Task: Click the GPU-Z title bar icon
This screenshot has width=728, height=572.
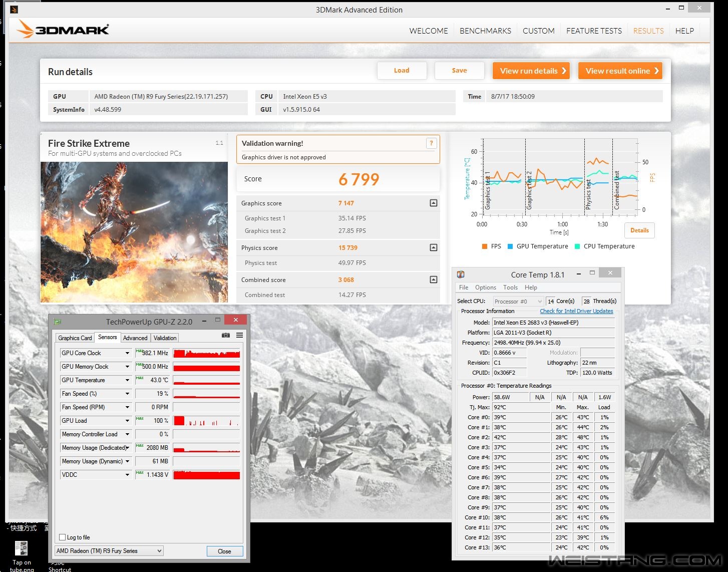Action: 58,321
